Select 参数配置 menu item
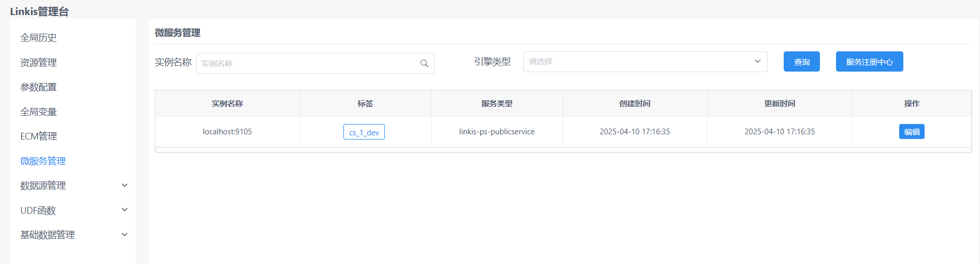 tap(38, 87)
